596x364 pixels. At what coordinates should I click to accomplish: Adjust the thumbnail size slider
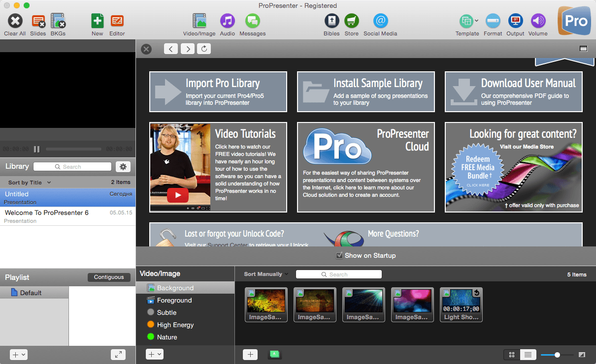[x=557, y=354]
